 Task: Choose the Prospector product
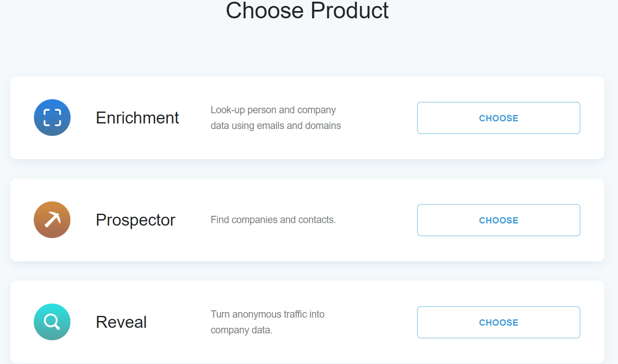point(498,220)
